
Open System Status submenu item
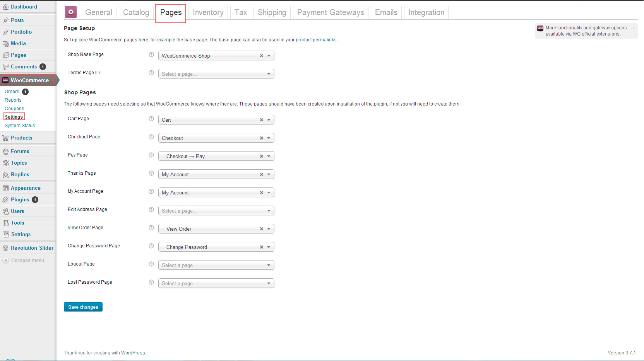click(20, 126)
